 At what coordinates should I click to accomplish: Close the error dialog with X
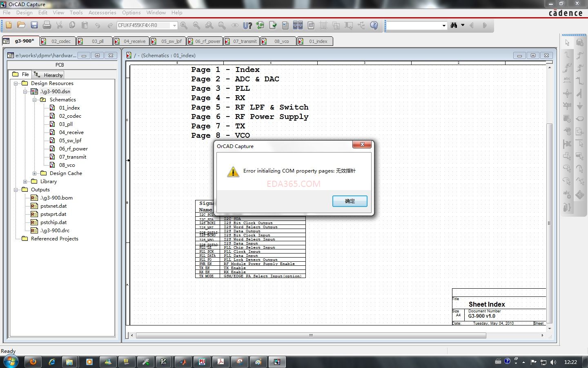pos(362,144)
